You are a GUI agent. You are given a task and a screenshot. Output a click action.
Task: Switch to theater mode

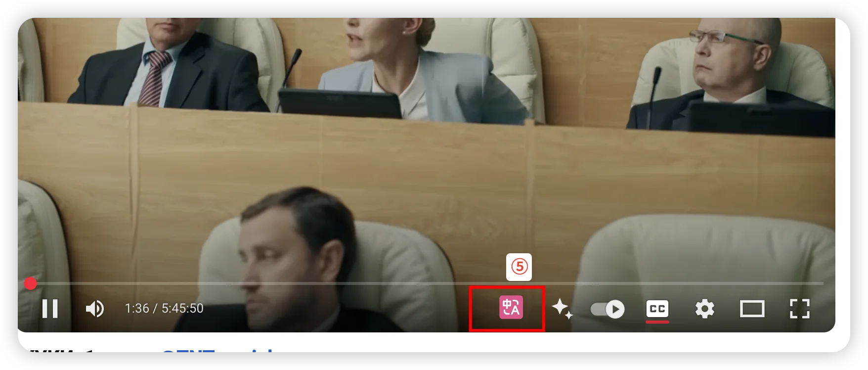point(752,309)
